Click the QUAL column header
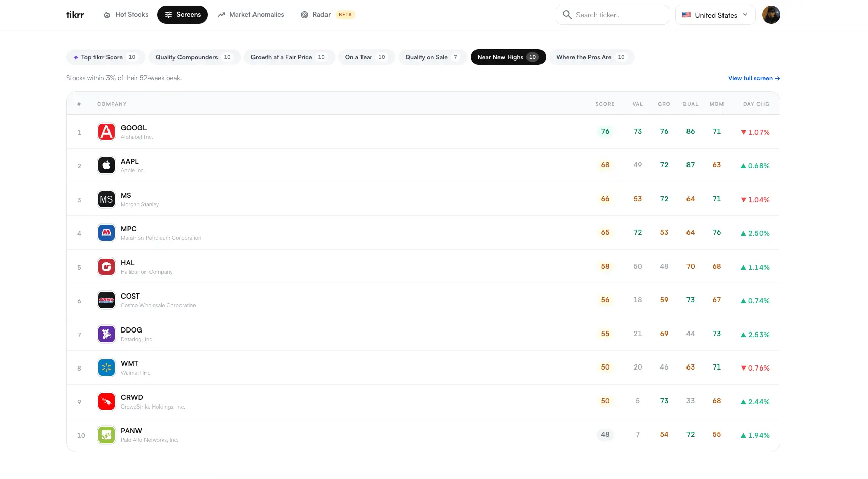This screenshot has width=868, height=479. click(691, 104)
